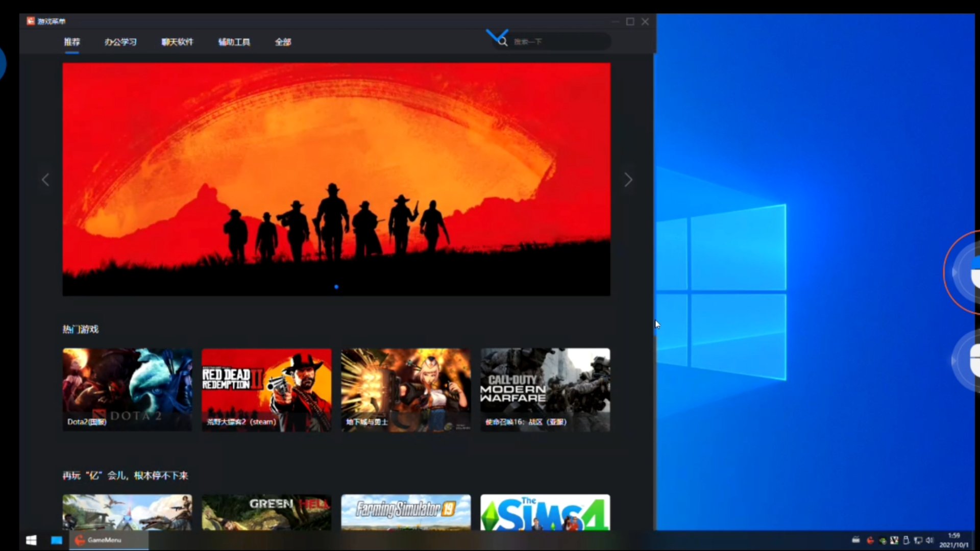Screen dimensions: 980x551
Task: Open the network tray icon
Action: click(x=918, y=540)
